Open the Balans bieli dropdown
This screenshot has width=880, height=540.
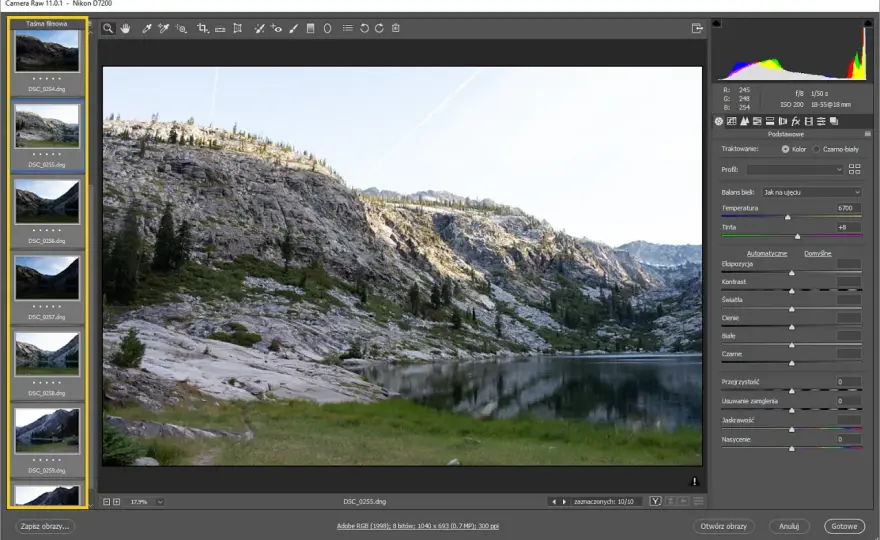click(812, 193)
